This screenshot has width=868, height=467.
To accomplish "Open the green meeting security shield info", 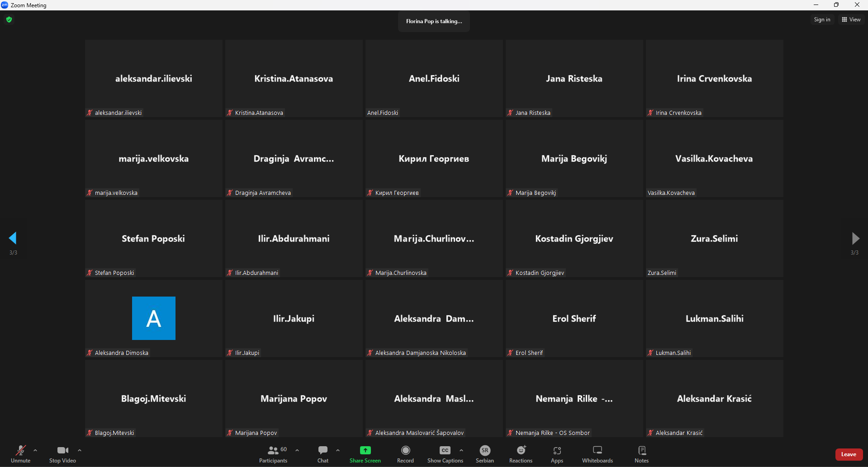I will tap(9, 19).
